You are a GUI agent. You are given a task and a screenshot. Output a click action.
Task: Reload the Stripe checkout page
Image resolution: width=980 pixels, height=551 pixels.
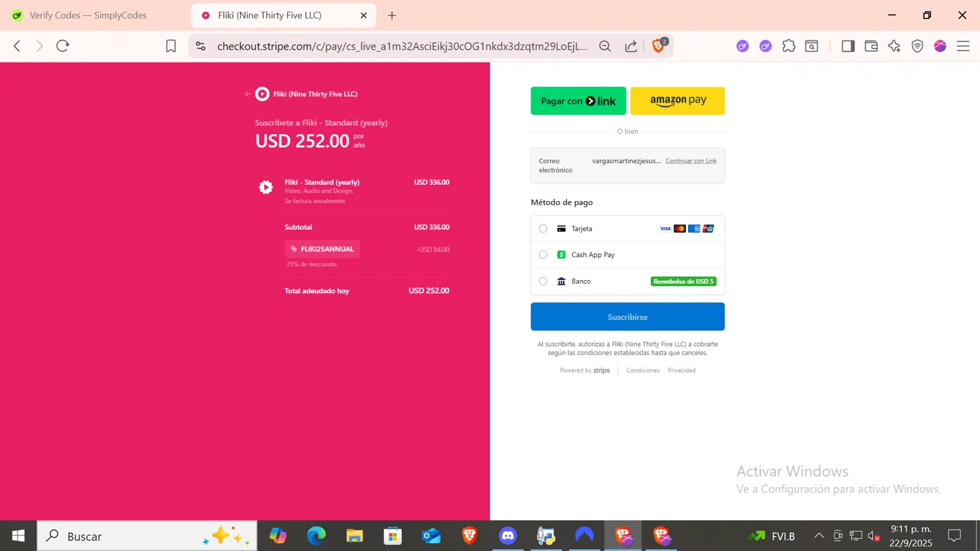coord(63,46)
